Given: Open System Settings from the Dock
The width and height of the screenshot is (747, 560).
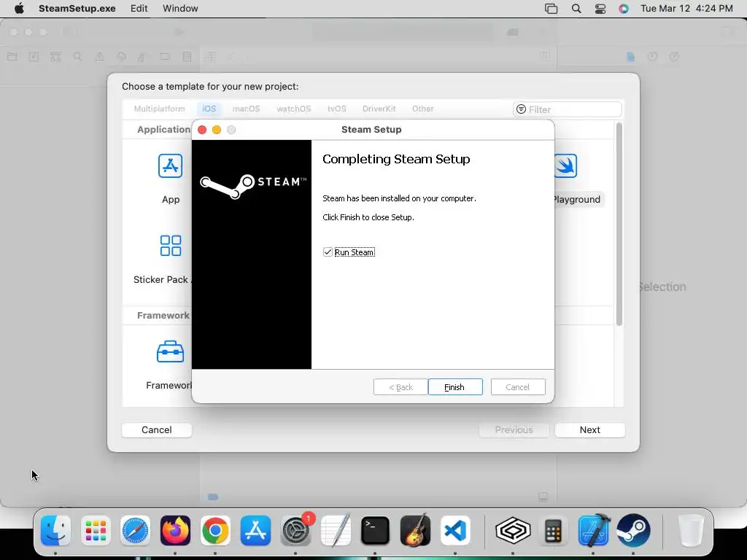Looking at the screenshot, I should (295, 531).
